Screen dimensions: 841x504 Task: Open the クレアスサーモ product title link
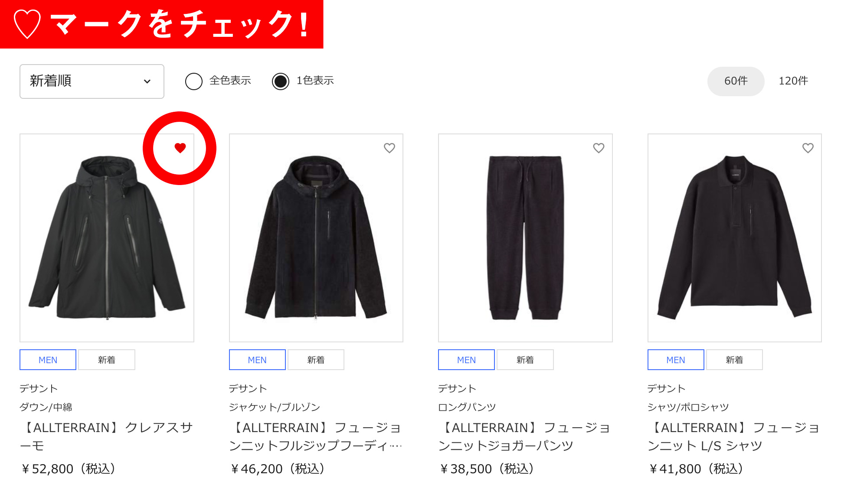click(107, 436)
